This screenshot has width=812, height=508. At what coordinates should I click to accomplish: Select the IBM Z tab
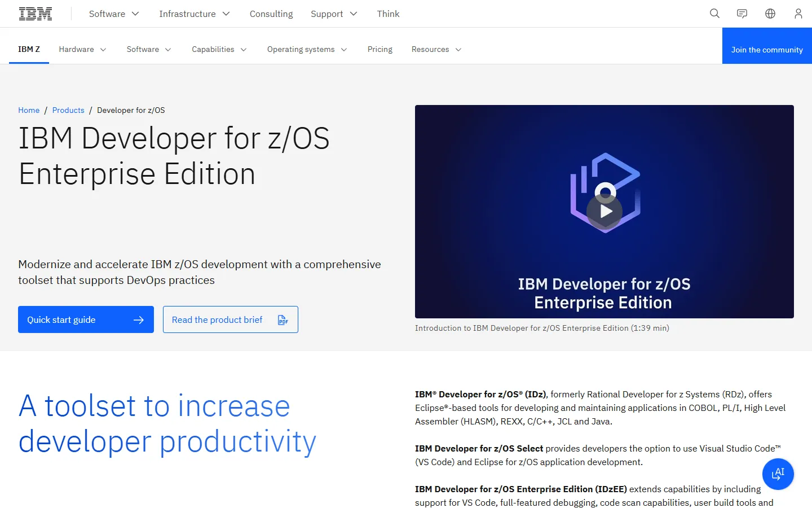coord(29,50)
